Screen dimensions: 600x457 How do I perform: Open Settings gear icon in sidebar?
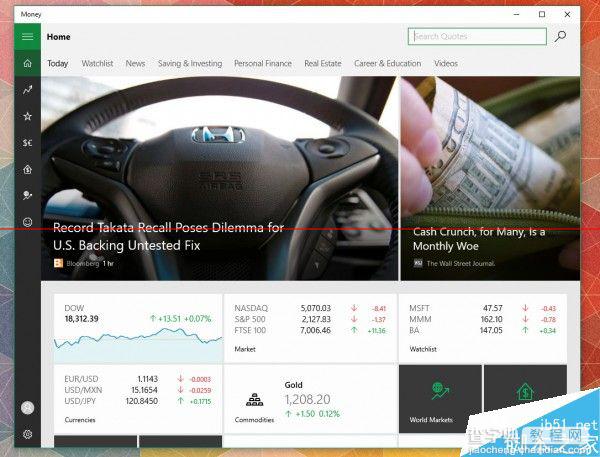[28, 434]
